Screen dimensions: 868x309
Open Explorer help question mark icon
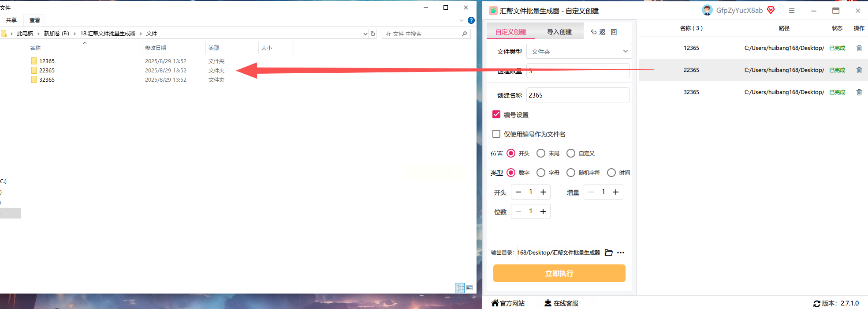pyautogui.click(x=471, y=20)
